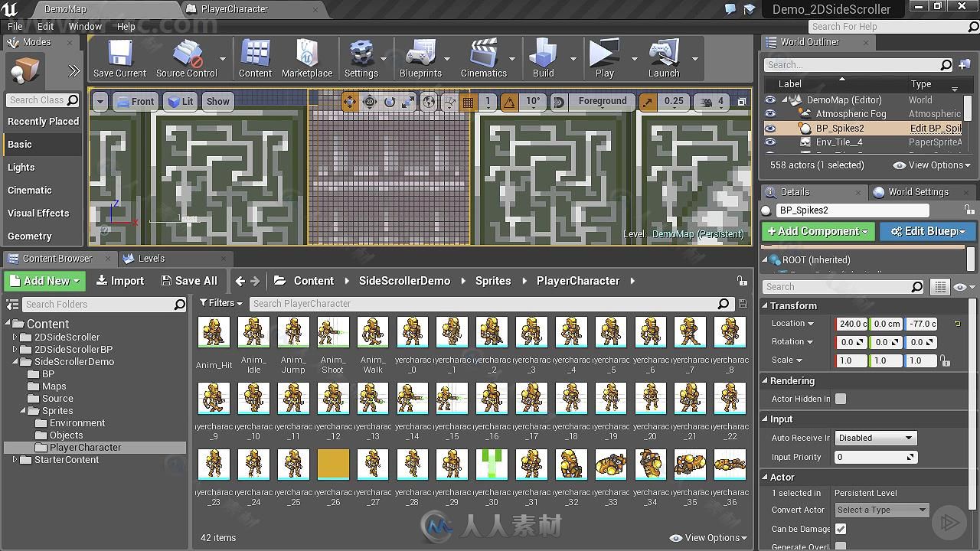Click the Save Current toolbar icon

pyautogui.click(x=119, y=60)
